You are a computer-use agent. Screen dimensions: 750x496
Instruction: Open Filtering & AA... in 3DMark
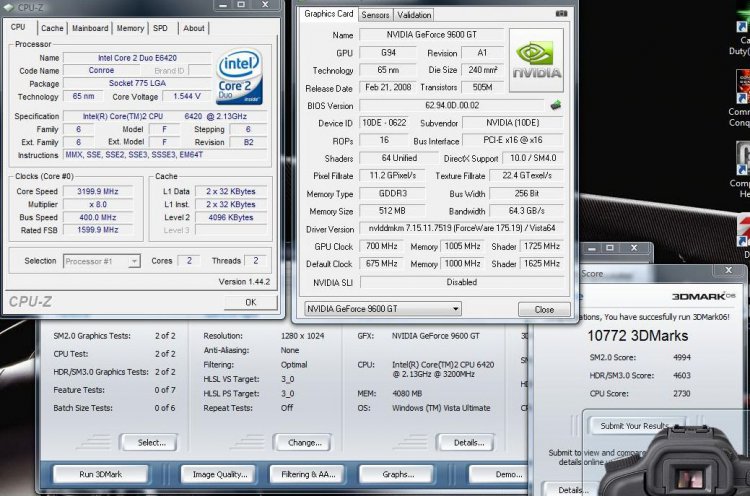click(308, 474)
